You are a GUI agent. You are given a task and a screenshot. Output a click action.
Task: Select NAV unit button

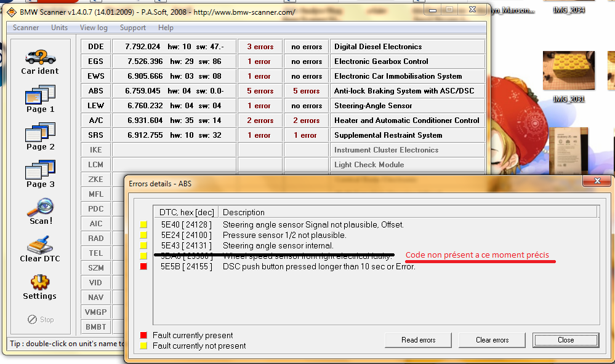click(x=96, y=298)
